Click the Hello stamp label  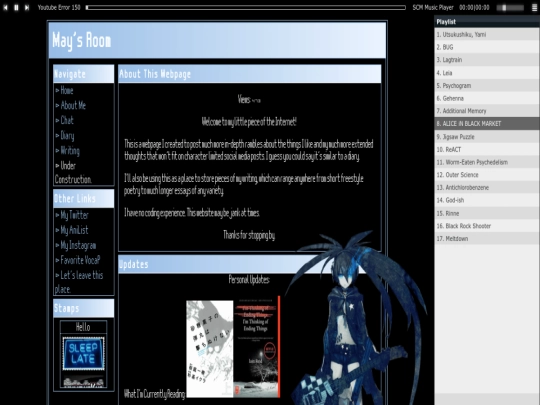pos(83,327)
